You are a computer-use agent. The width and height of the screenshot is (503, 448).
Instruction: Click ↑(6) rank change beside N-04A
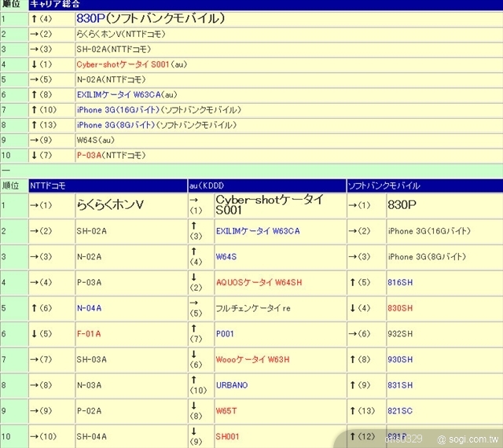tap(42, 308)
